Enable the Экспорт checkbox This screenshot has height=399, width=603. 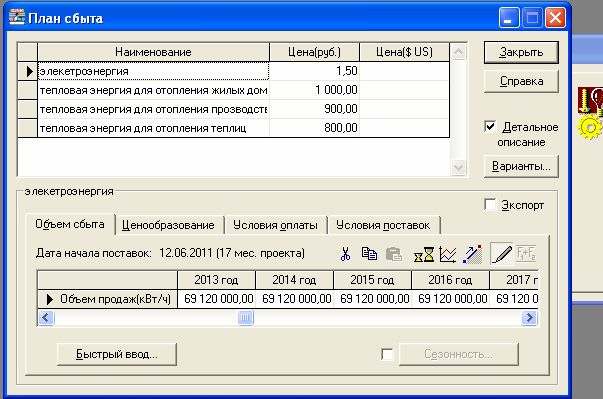click(490, 204)
